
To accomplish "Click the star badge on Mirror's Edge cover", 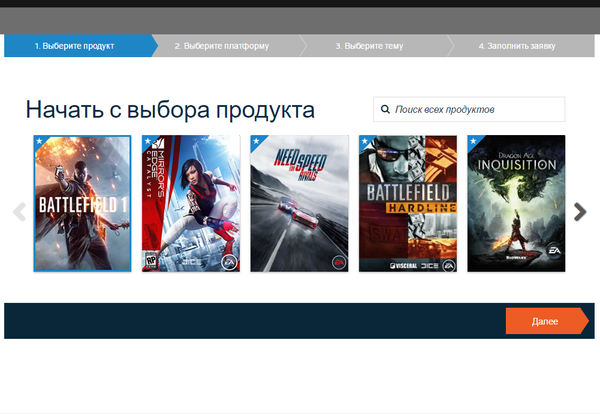I will coord(148,141).
